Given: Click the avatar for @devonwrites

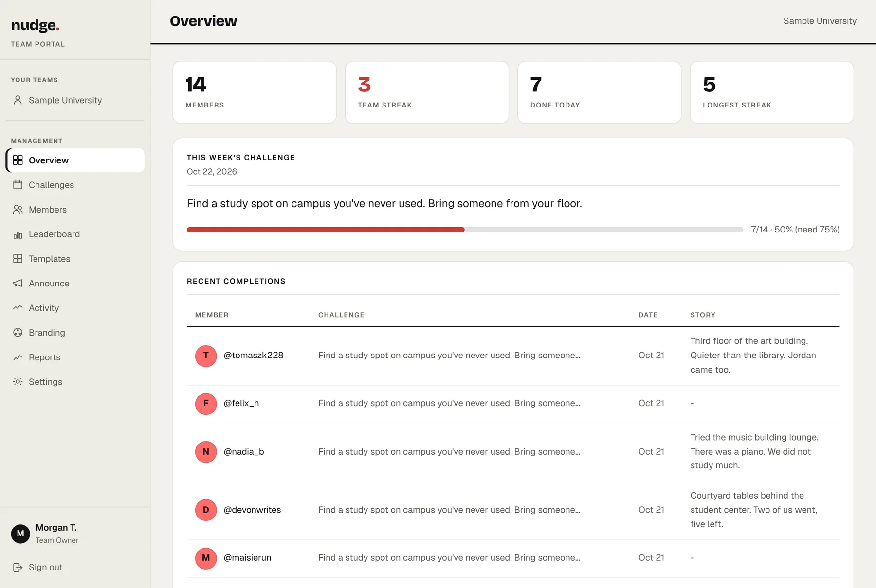Looking at the screenshot, I should pyautogui.click(x=206, y=510).
